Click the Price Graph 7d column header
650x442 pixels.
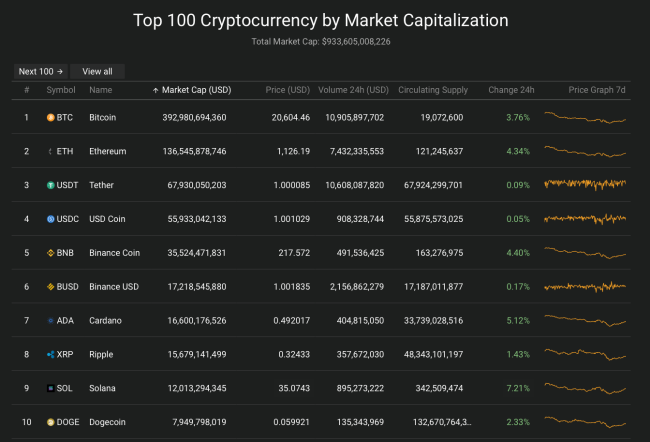point(597,90)
